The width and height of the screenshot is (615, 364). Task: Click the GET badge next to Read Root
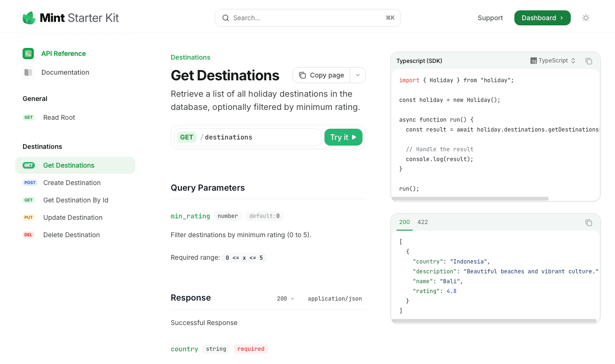point(29,117)
